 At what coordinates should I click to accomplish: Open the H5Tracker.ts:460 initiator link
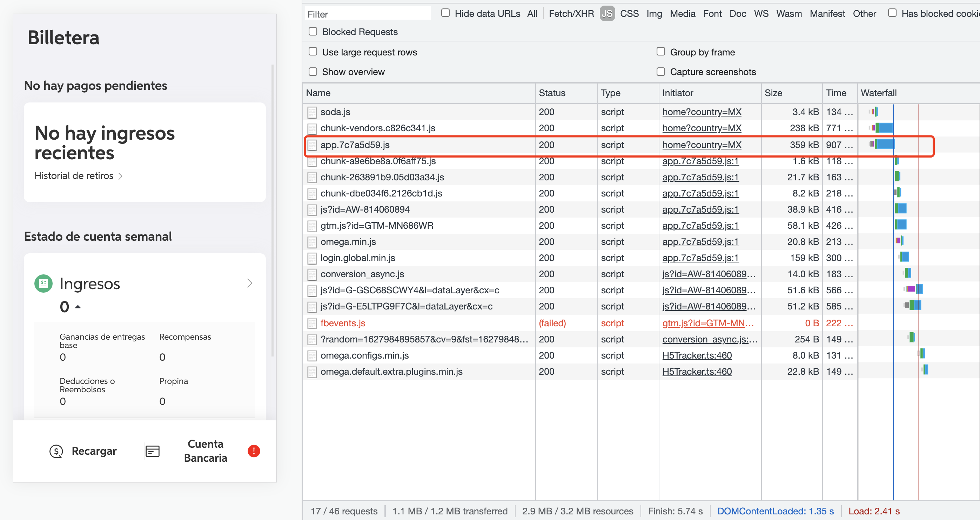pyautogui.click(x=697, y=355)
